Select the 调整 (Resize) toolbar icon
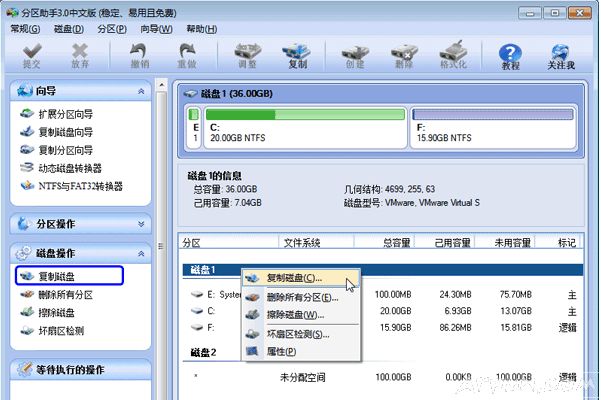Image resolution: width=601 pixels, height=400 pixels. coord(247,55)
